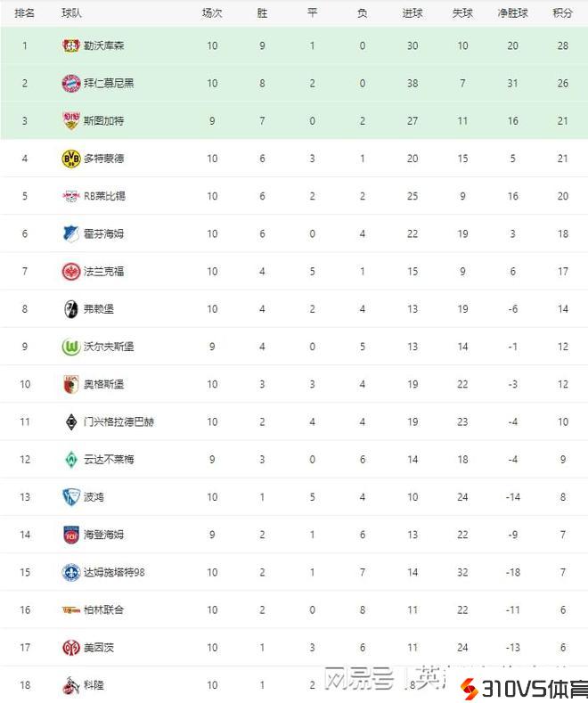The width and height of the screenshot is (588, 703).
Task: Click the Hoffenheim club crest
Action: pos(71,233)
